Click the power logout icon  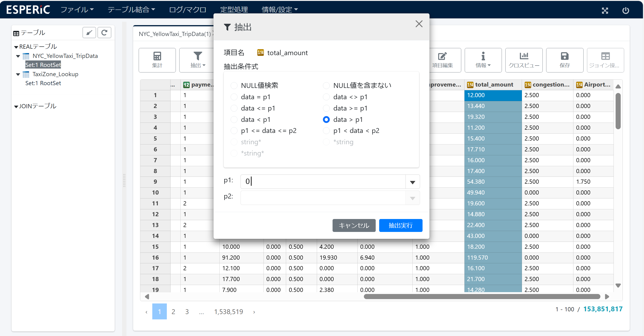[626, 10]
